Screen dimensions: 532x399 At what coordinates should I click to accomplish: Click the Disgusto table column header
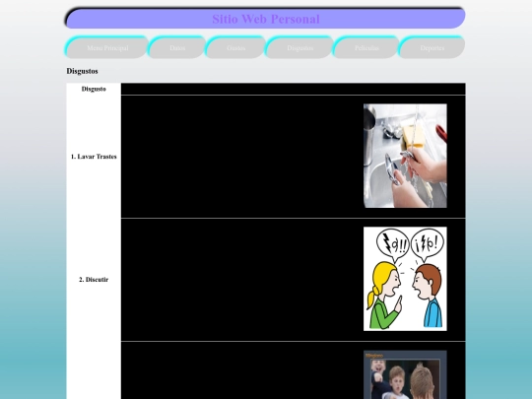[94, 89]
